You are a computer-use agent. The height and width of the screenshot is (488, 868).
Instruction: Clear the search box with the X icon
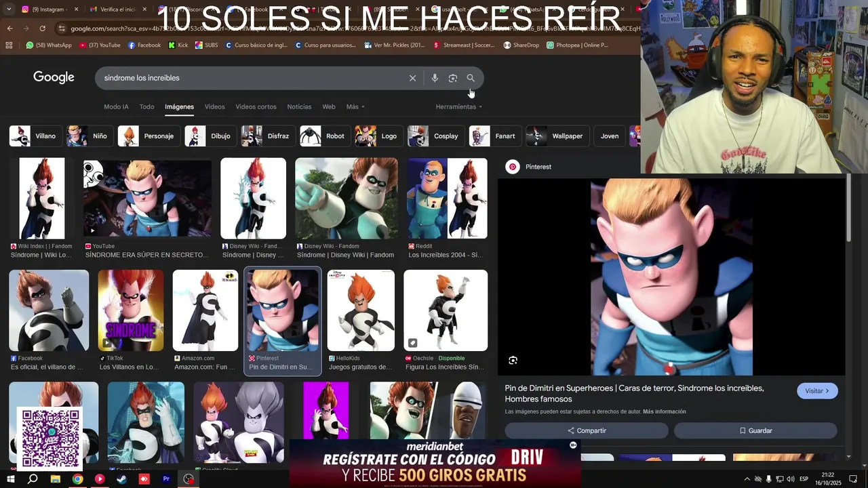coord(412,78)
